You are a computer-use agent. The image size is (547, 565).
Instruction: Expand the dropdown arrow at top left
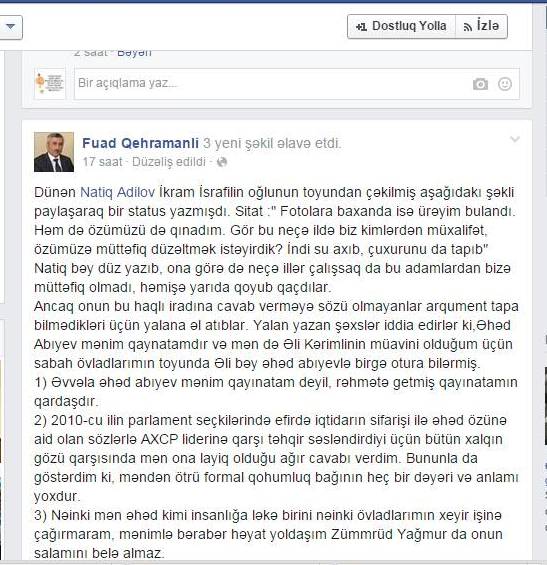coord(10,27)
